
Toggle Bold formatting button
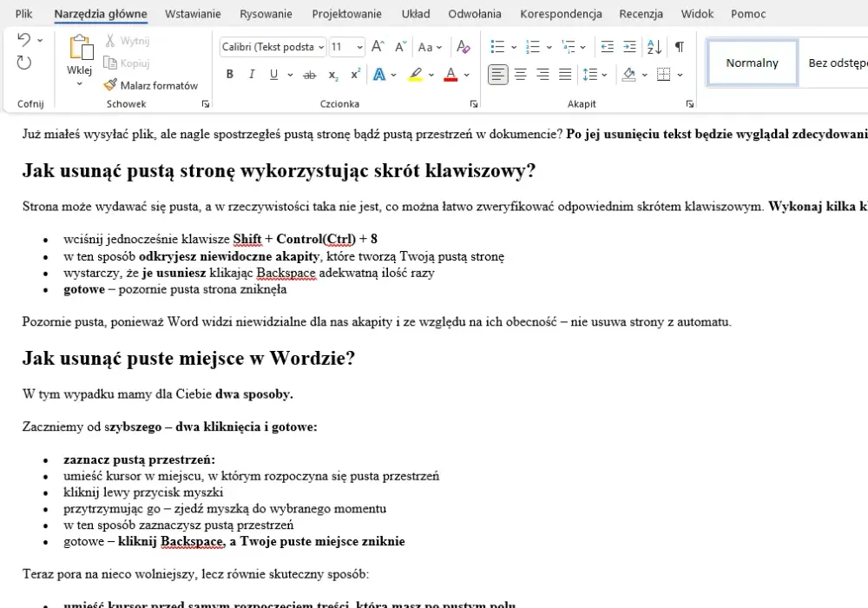[230, 74]
